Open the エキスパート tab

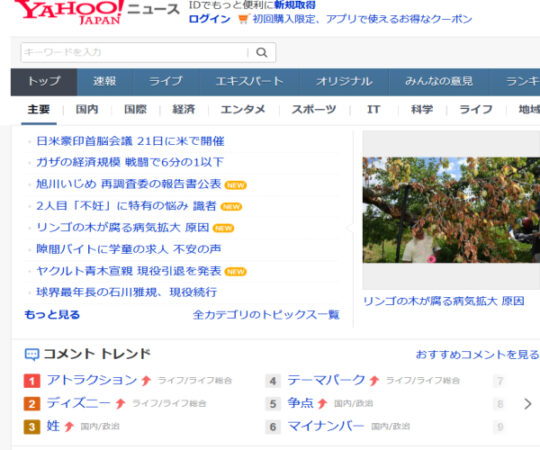click(x=249, y=82)
